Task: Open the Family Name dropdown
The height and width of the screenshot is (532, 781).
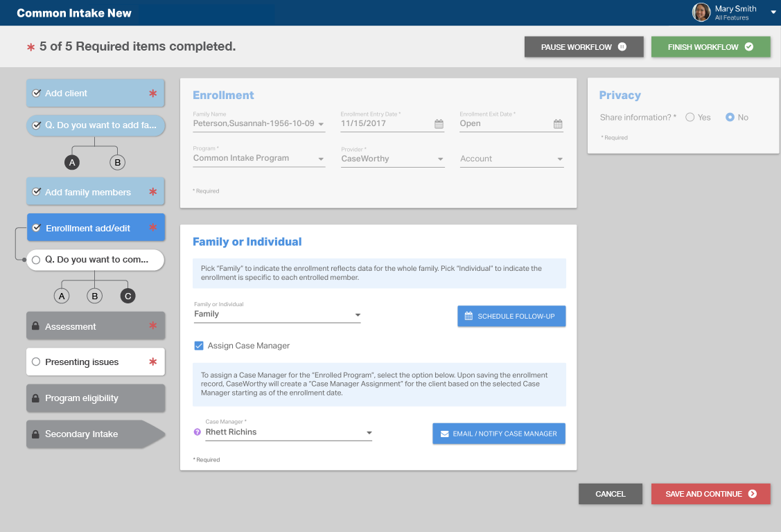Action: 259,123
